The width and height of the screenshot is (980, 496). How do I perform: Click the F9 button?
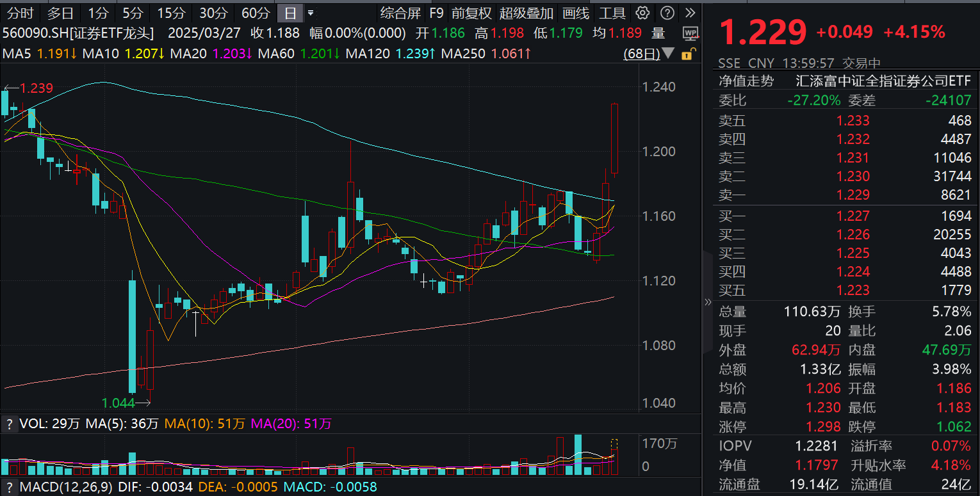[436, 13]
